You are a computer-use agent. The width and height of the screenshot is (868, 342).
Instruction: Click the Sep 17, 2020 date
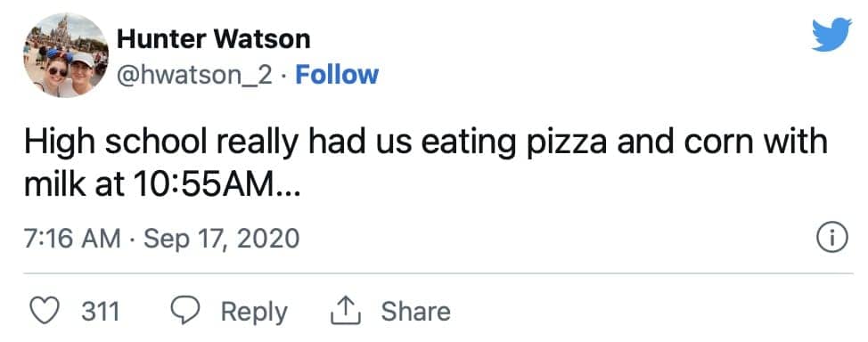tap(221, 239)
